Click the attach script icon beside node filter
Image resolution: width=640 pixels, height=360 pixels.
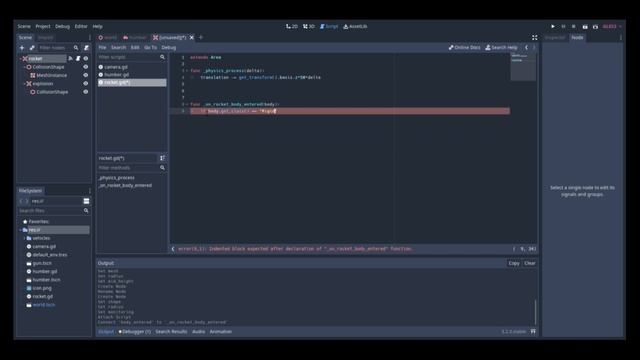click(86, 48)
